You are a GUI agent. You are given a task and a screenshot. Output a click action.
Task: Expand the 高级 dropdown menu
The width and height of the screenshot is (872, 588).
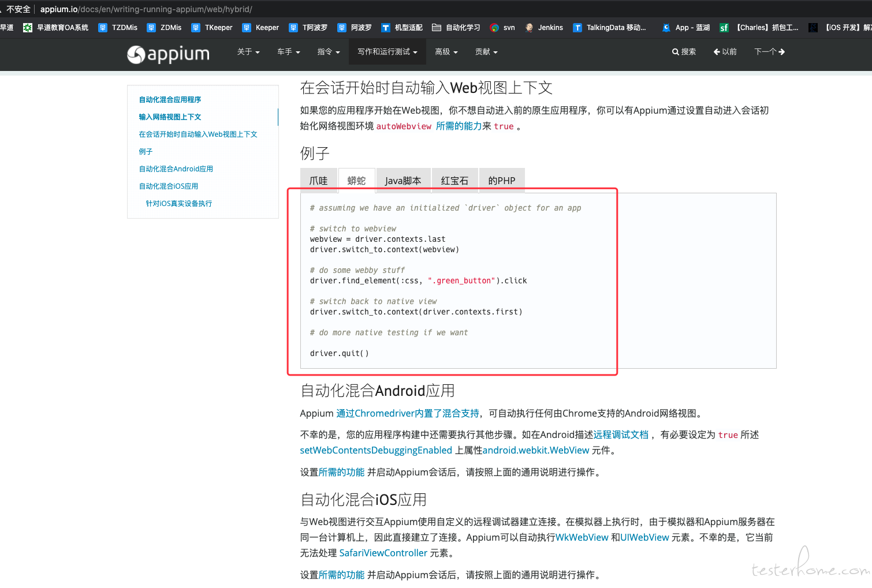446,52
